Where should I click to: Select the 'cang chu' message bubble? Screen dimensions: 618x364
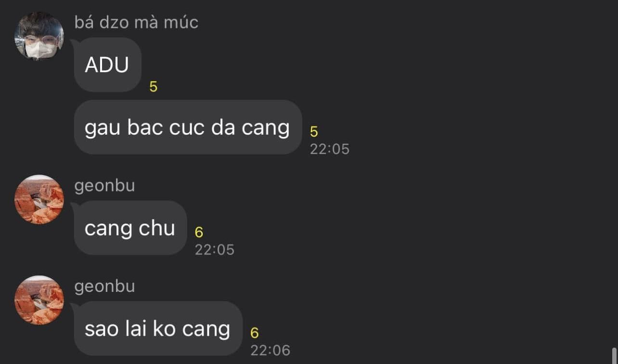[130, 228]
